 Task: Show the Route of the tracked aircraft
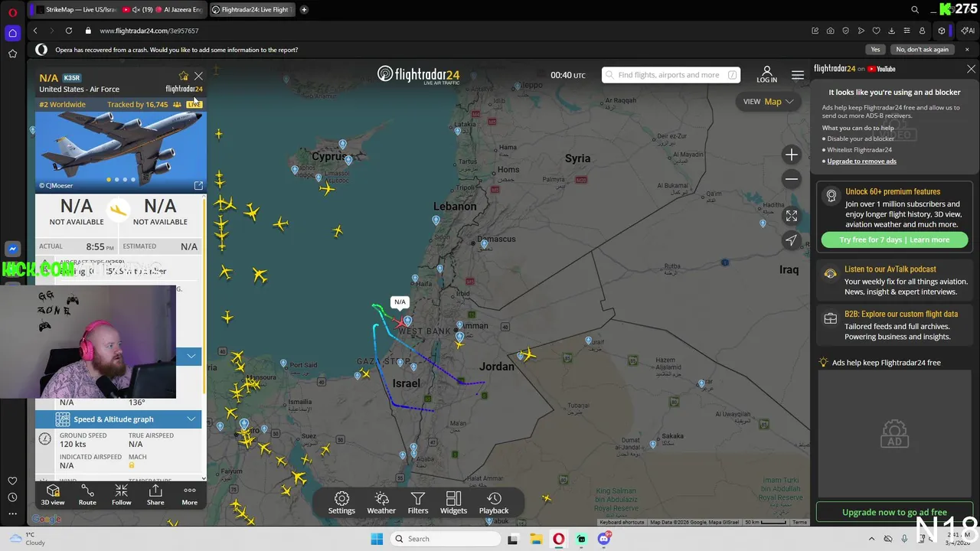pos(87,494)
